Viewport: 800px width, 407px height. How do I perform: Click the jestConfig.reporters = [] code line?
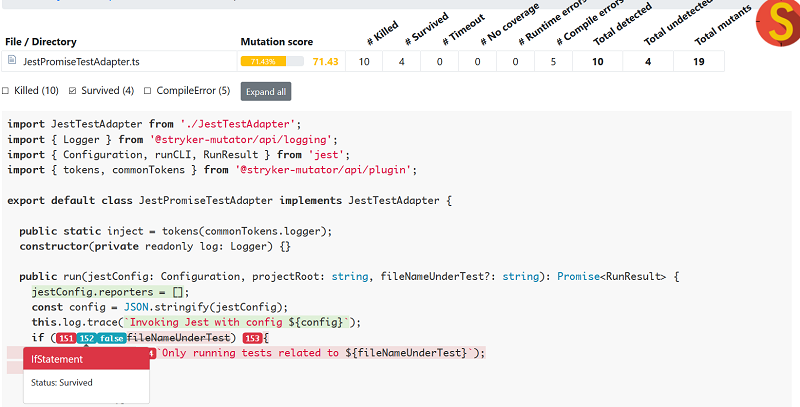tap(110, 292)
